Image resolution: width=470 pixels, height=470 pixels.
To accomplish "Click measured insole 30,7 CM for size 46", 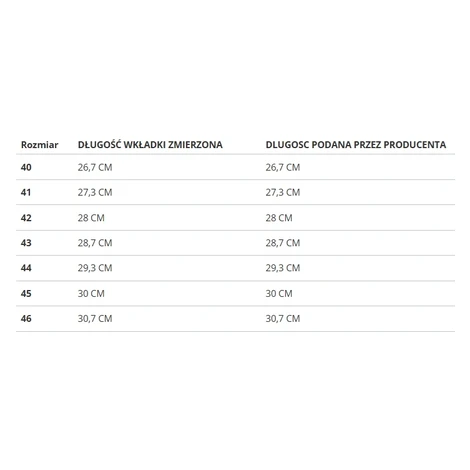I will (x=95, y=319).
